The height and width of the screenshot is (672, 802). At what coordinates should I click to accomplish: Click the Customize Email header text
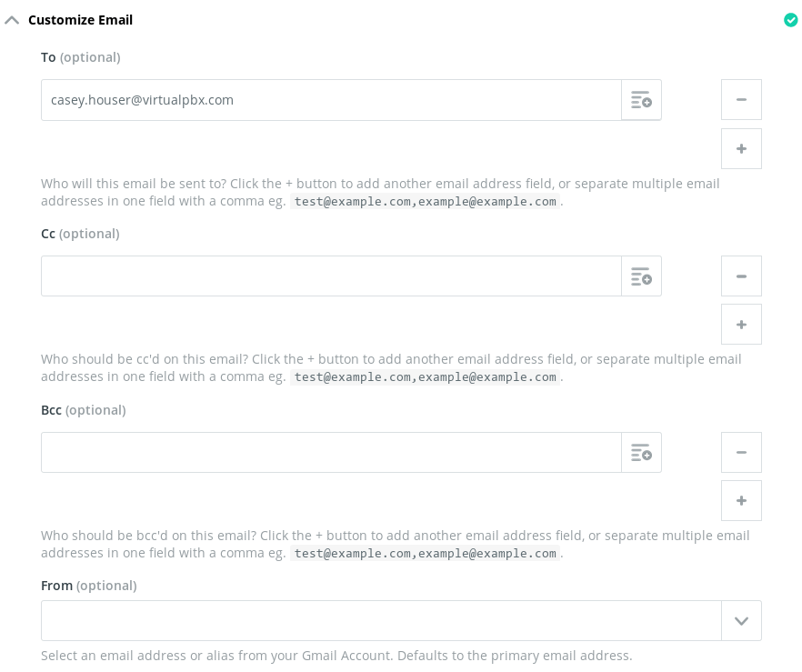pyautogui.click(x=80, y=19)
